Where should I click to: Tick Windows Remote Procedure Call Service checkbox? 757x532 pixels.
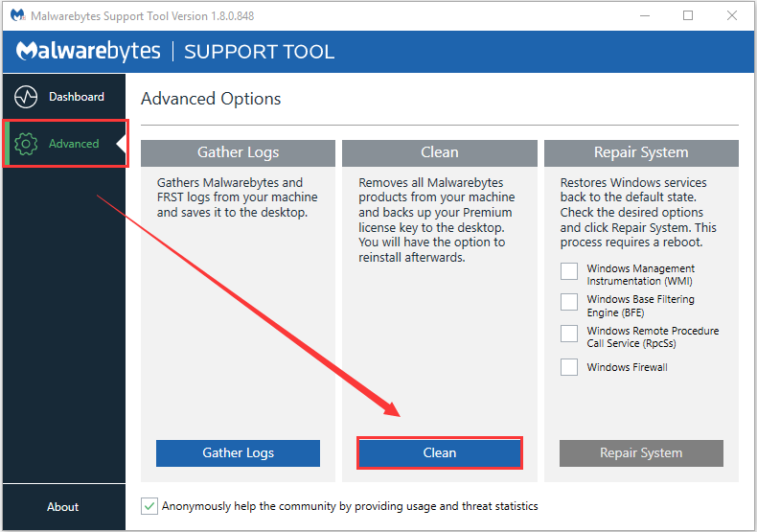[569, 334]
